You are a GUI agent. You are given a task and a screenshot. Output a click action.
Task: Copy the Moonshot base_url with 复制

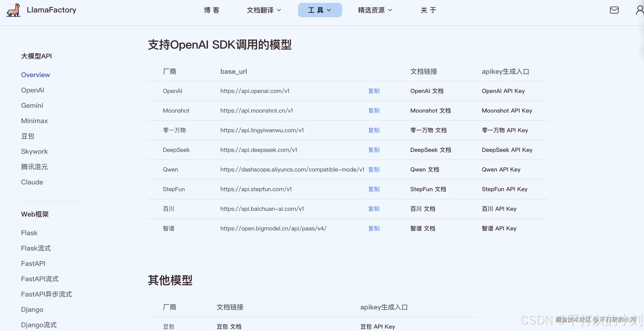click(374, 110)
